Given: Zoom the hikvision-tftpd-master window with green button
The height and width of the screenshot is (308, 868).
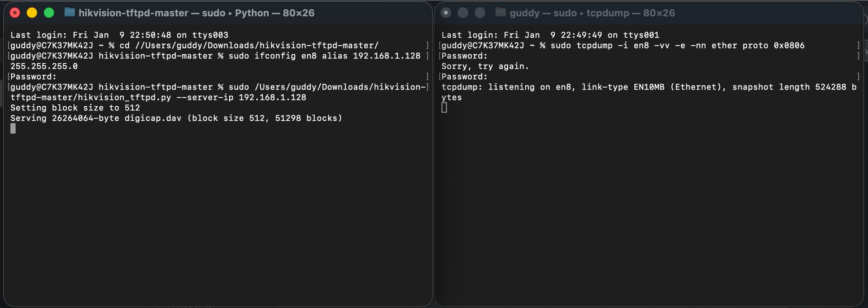Looking at the screenshot, I should (x=49, y=13).
